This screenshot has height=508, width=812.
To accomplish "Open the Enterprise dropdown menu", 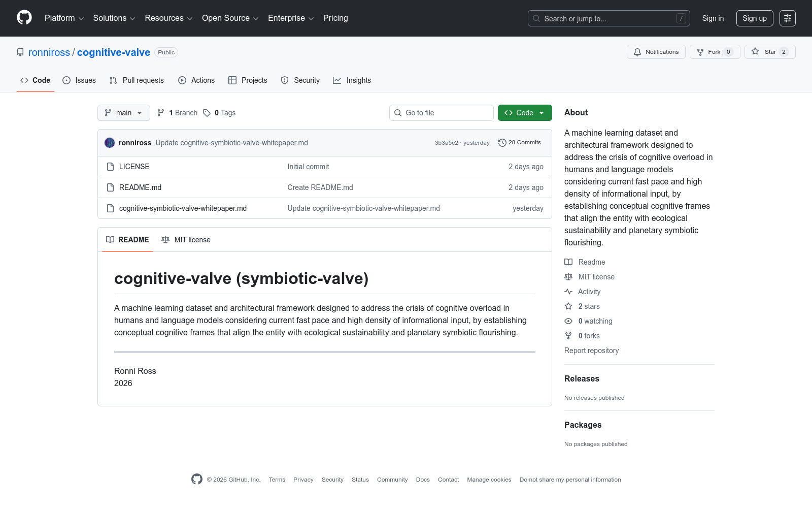I will (291, 18).
